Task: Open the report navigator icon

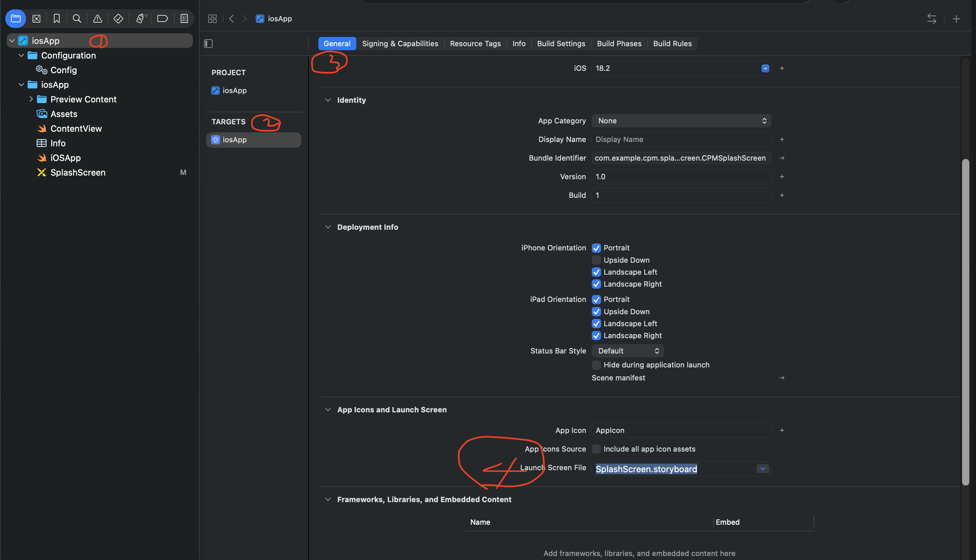Action: [184, 19]
